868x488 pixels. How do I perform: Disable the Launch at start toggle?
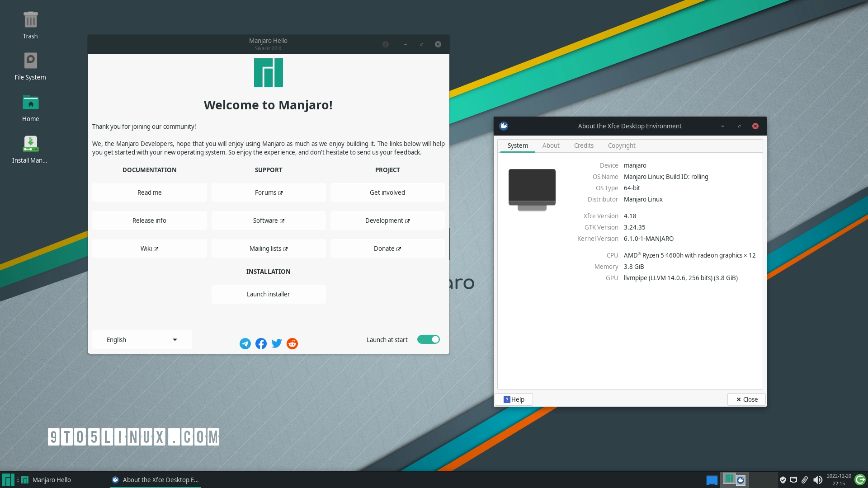click(428, 339)
